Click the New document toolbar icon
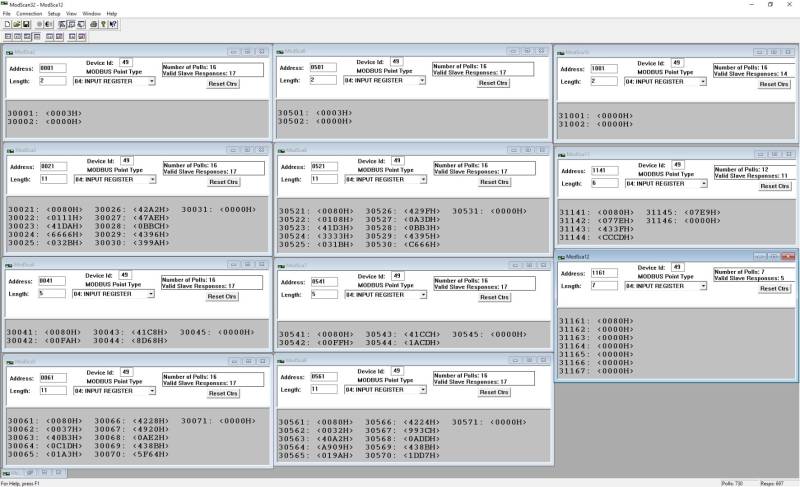The width and height of the screenshot is (800, 487). [x=6, y=23]
